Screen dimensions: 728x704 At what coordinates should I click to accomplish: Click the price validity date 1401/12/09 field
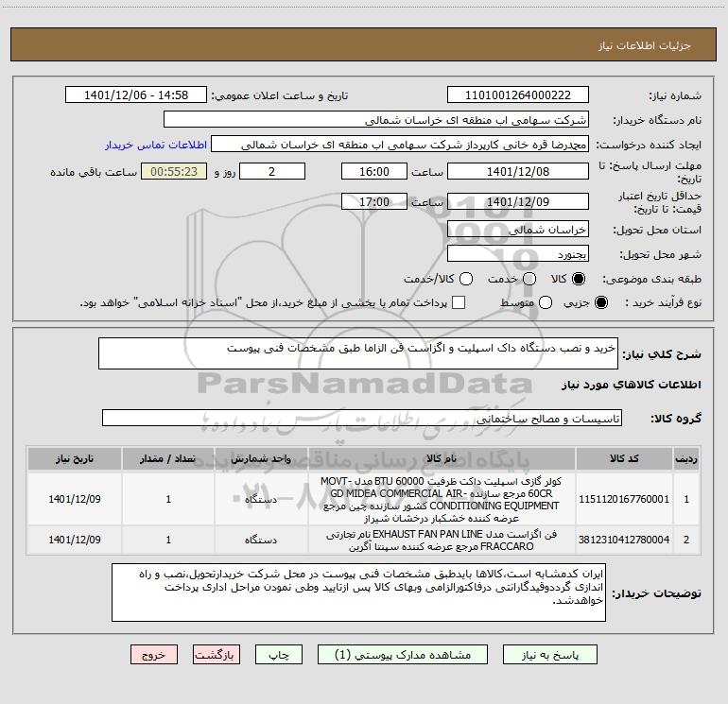[518, 201]
